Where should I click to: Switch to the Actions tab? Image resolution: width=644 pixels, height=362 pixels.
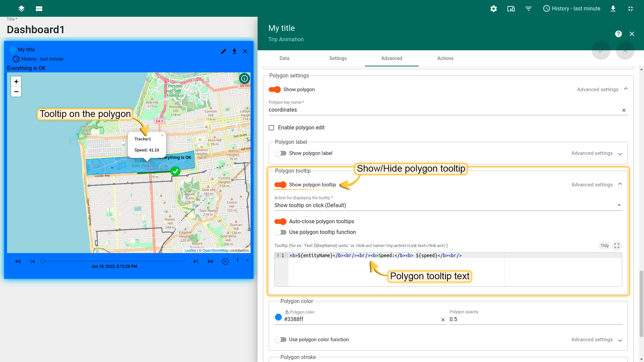coord(445,58)
